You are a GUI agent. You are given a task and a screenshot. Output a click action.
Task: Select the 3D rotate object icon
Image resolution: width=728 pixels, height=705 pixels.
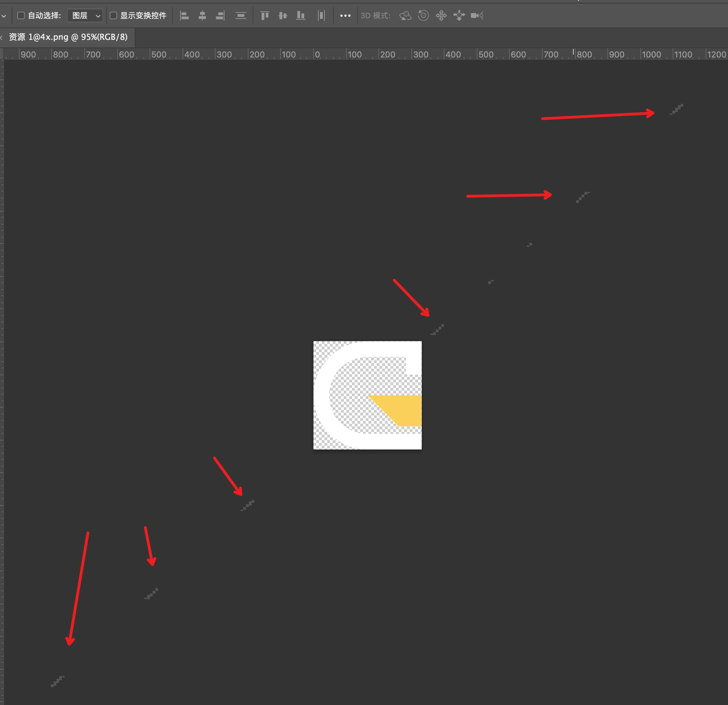click(x=405, y=15)
